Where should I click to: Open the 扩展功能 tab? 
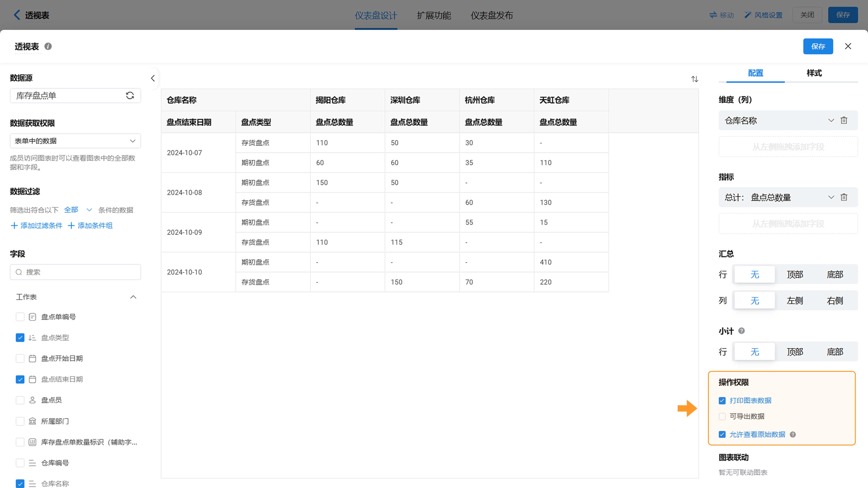click(434, 15)
